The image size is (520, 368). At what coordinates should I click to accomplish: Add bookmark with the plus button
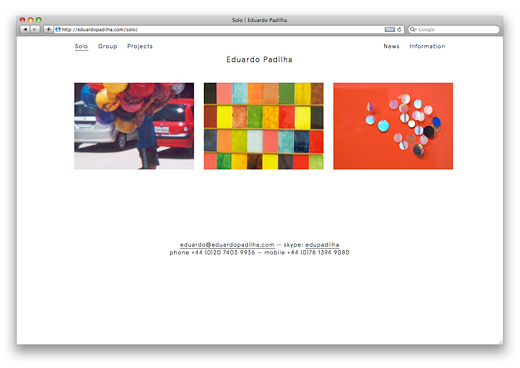pyautogui.click(x=48, y=29)
